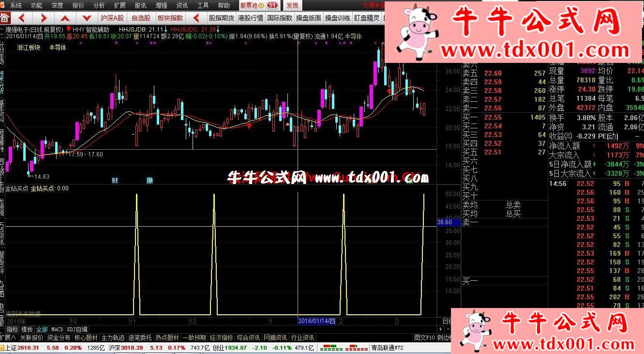Click the 青岛联通W72 status entry

point(387,348)
